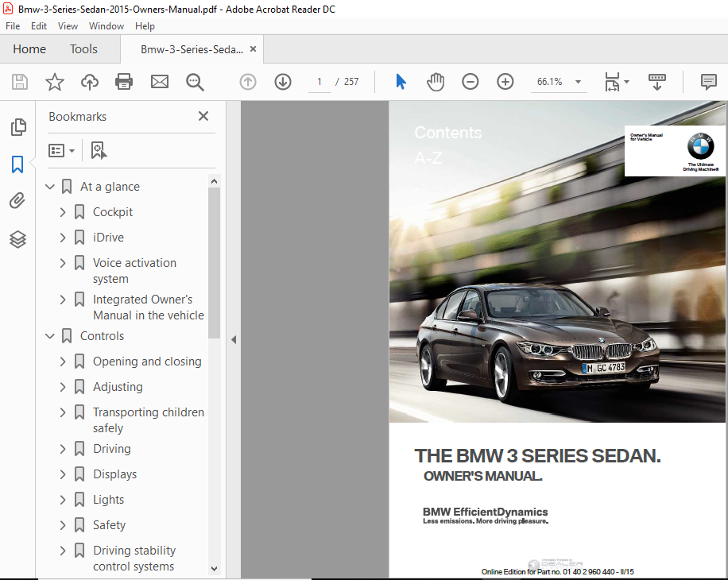Open the zoom percentage dropdown
728x580 pixels.
click(x=578, y=82)
